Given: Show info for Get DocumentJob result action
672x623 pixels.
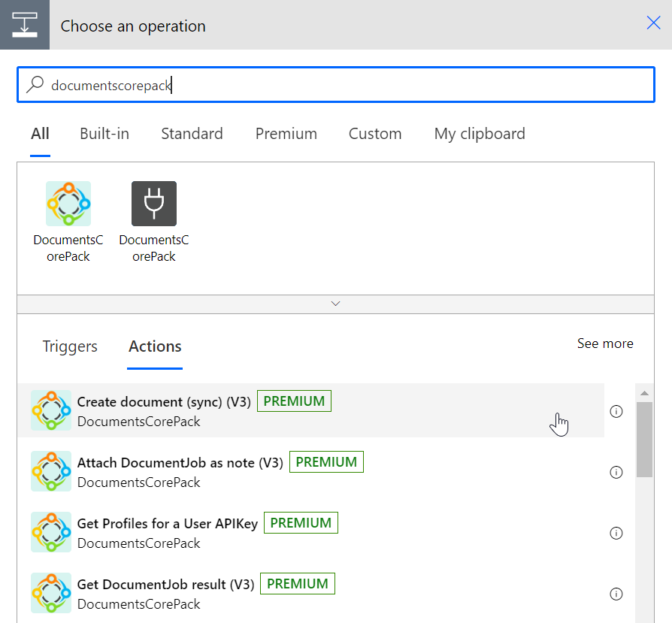Looking at the screenshot, I should (x=616, y=594).
